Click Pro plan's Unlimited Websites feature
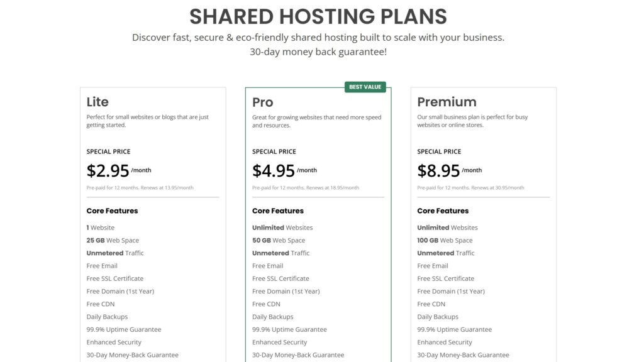This screenshot has height=362, width=644. 282,228
